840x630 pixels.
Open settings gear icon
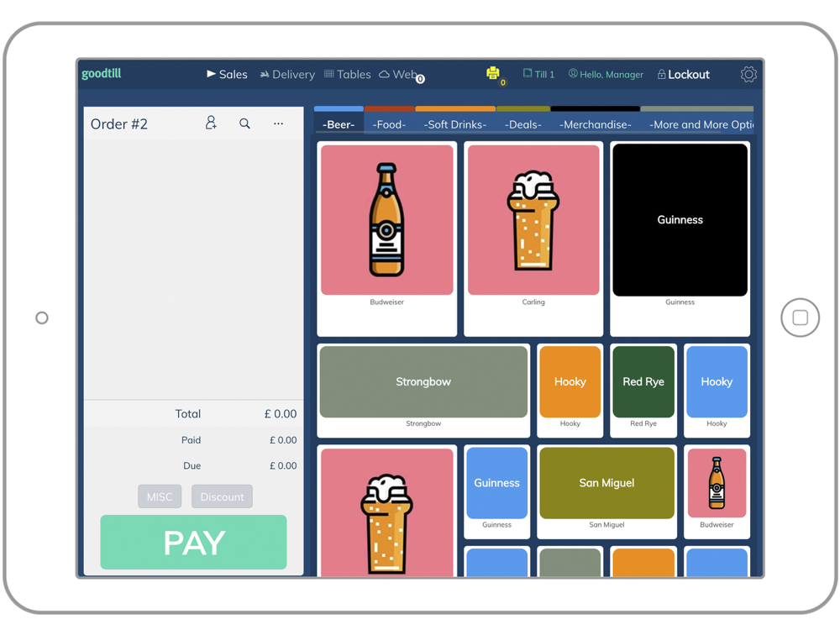coord(748,74)
